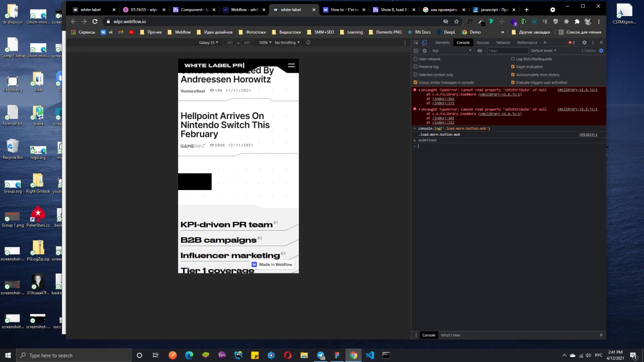Switch to the Elements tab
Viewport: 644px width, 362px height.
[442, 43]
